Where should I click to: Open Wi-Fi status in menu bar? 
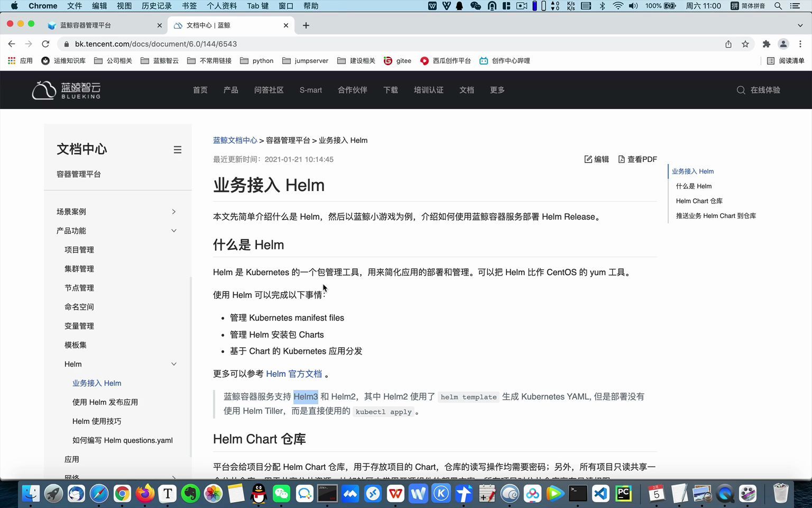tap(618, 6)
